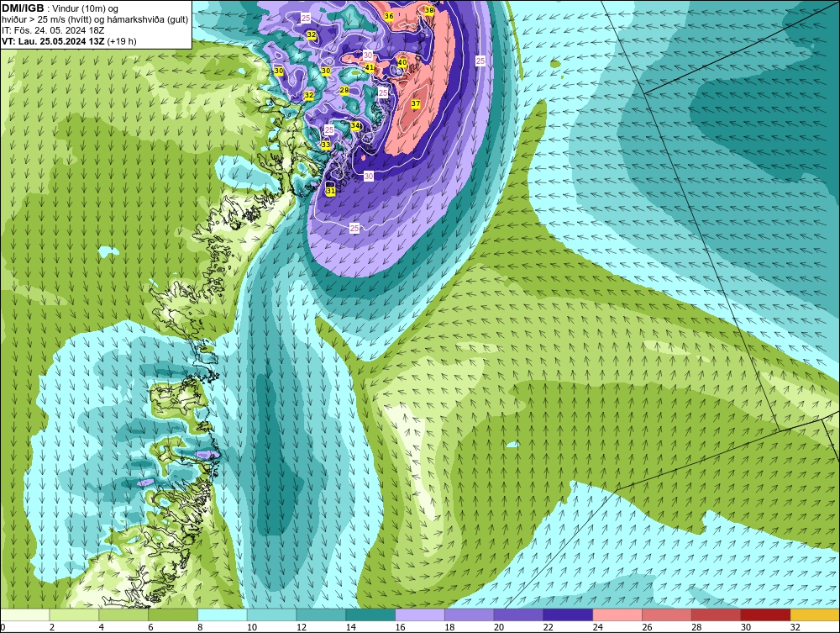The image size is (840, 633).
Task: Click the 8–10 m/s light cyan legend swatch
Action: click(223, 615)
